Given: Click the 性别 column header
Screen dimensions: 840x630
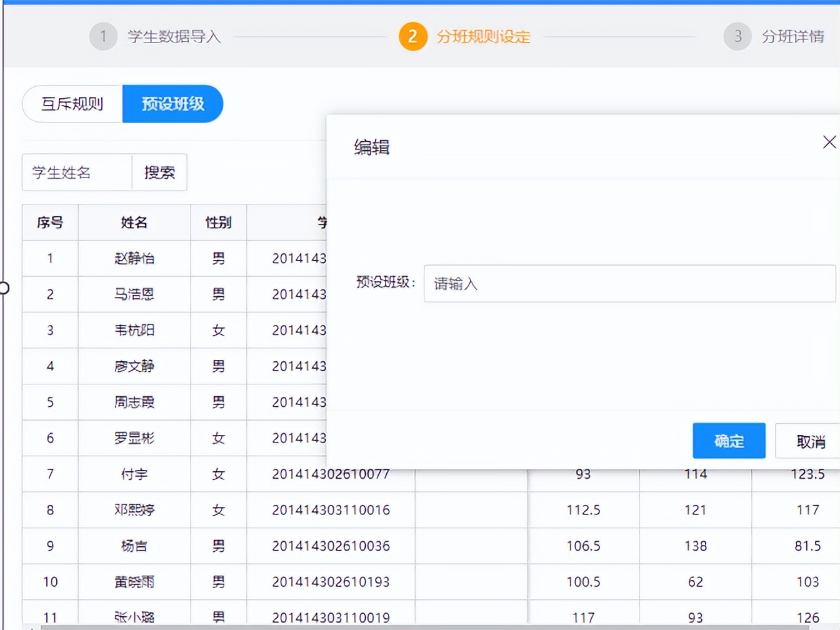Looking at the screenshot, I should pyautogui.click(x=217, y=222).
